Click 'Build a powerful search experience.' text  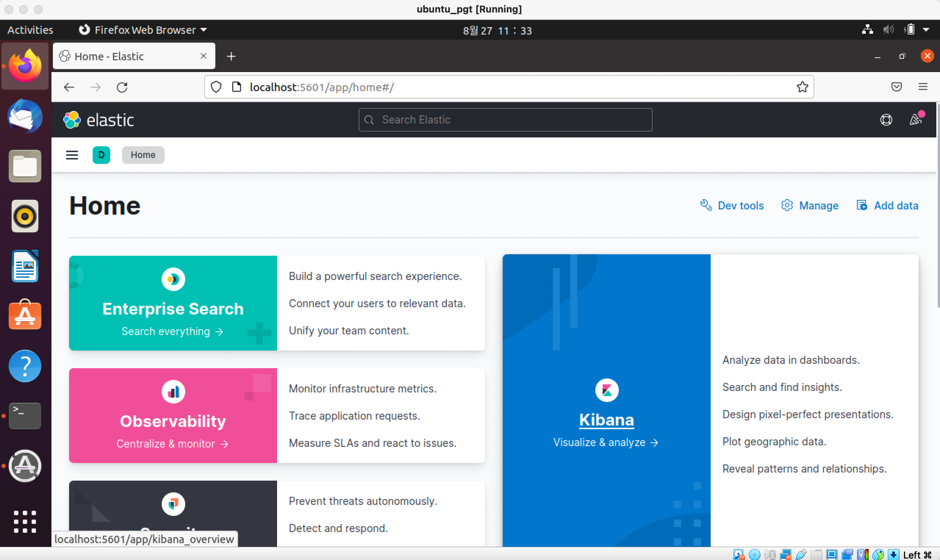[375, 276]
